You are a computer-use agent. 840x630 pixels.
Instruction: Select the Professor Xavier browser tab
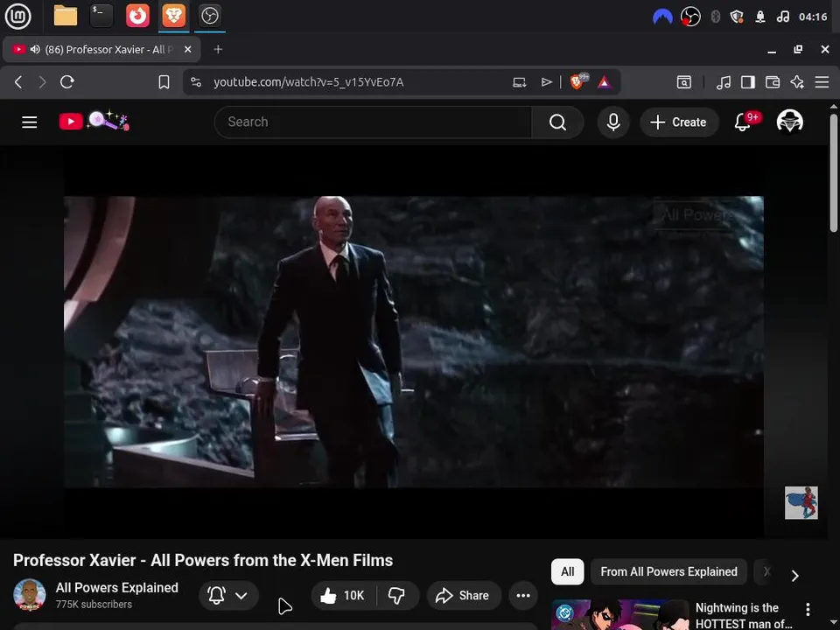coord(101,49)
